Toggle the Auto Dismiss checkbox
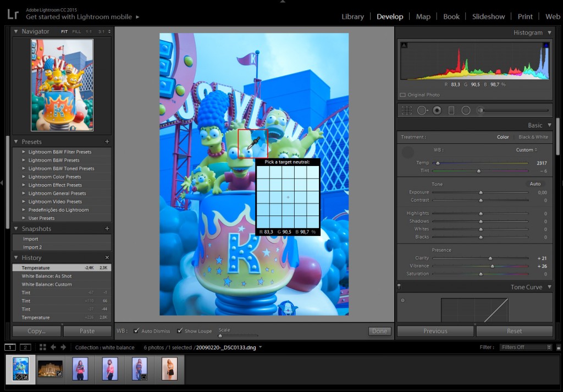The image size is (563, 392). click(136, 330)
